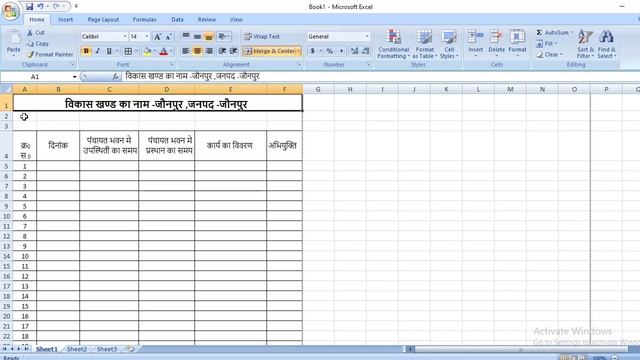Open the borders dropdown arrow

(136, 51)
